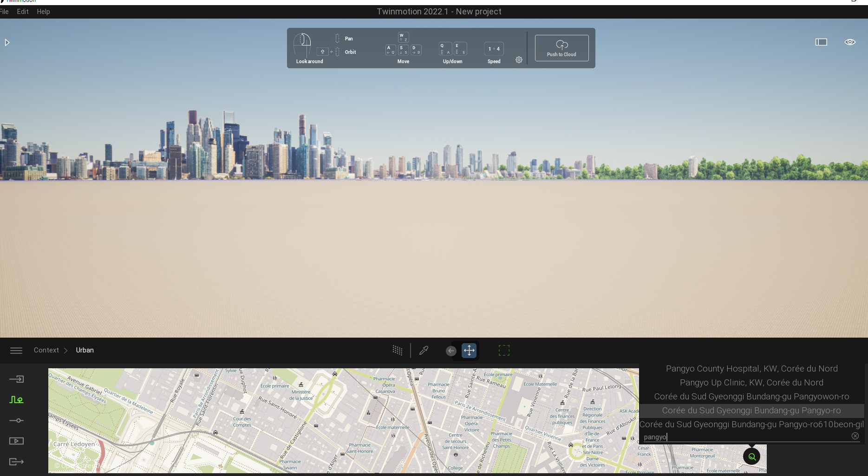Open the Import sidebar icon
This screenshot has width=868, height=476.
[16, 379]
